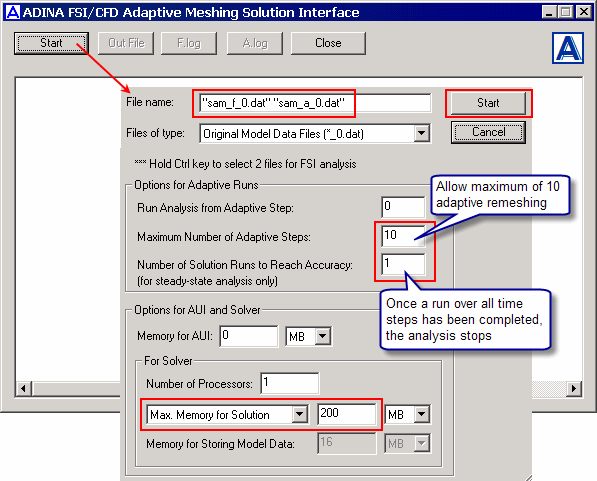Click the Run Analysis from Adaptive Step field

coord(403,207)
